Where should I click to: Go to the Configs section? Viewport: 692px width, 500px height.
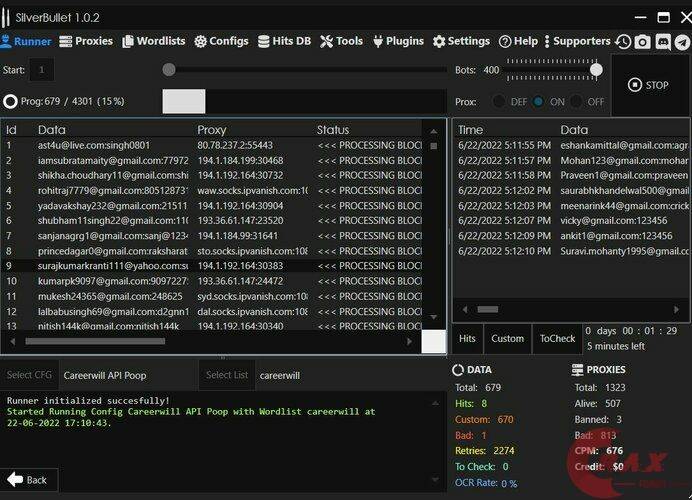tap(221, 42)
